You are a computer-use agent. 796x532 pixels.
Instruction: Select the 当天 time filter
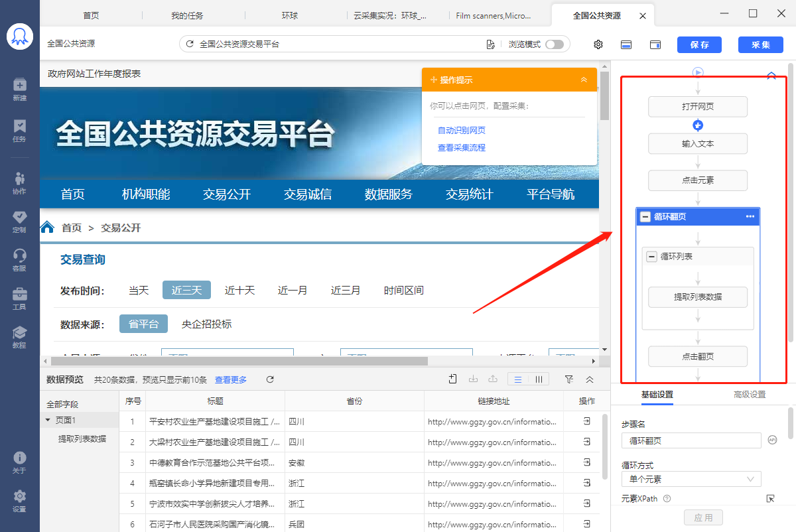[139, 290]
